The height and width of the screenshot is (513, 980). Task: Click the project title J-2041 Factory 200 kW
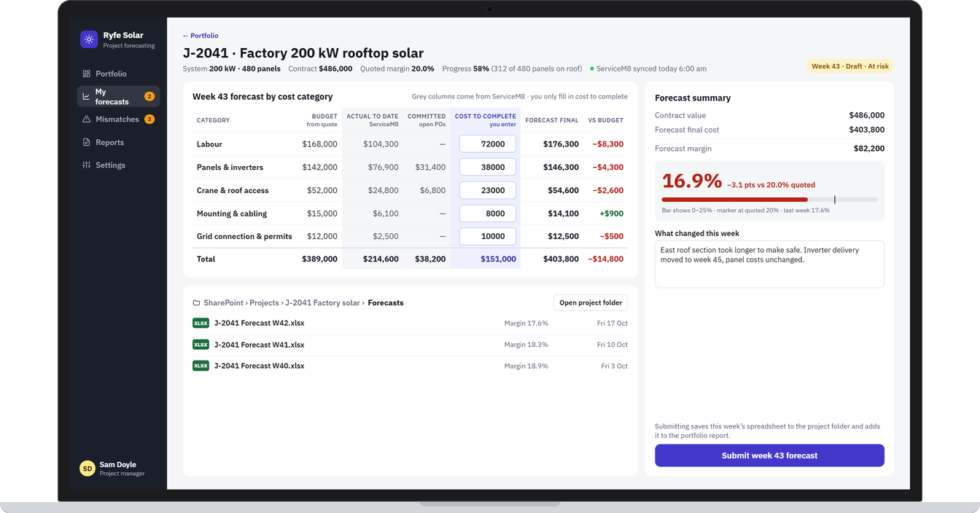[303, 53]
